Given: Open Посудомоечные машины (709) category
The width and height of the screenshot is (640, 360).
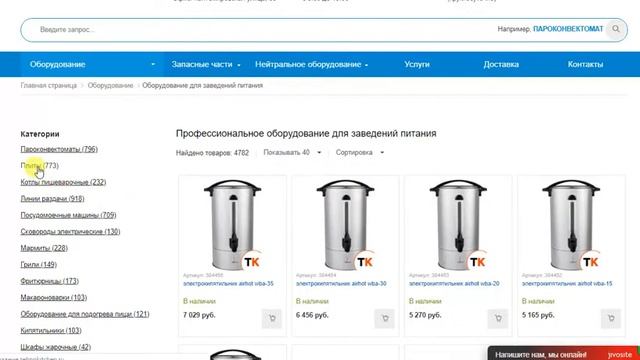Looking at the screenshot, I should 68,215.
